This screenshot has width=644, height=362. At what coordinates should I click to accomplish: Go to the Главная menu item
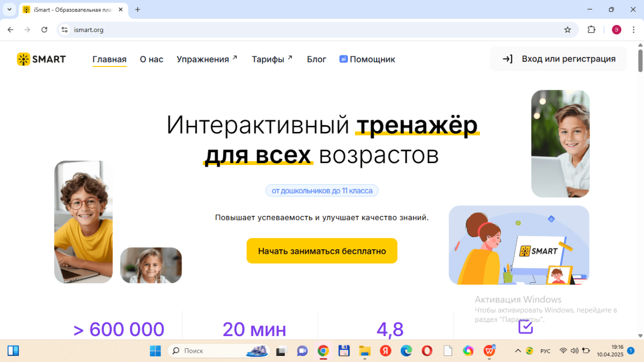(x=109, y=59)
